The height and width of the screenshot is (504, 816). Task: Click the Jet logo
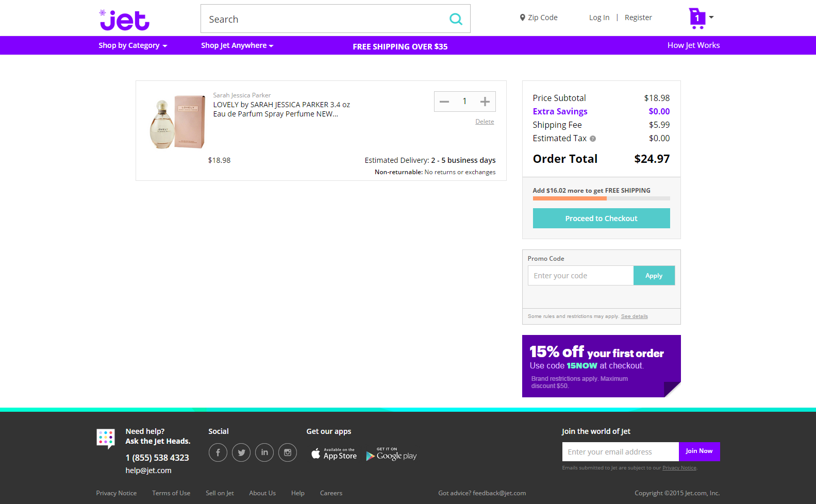[x=124, y=20]
